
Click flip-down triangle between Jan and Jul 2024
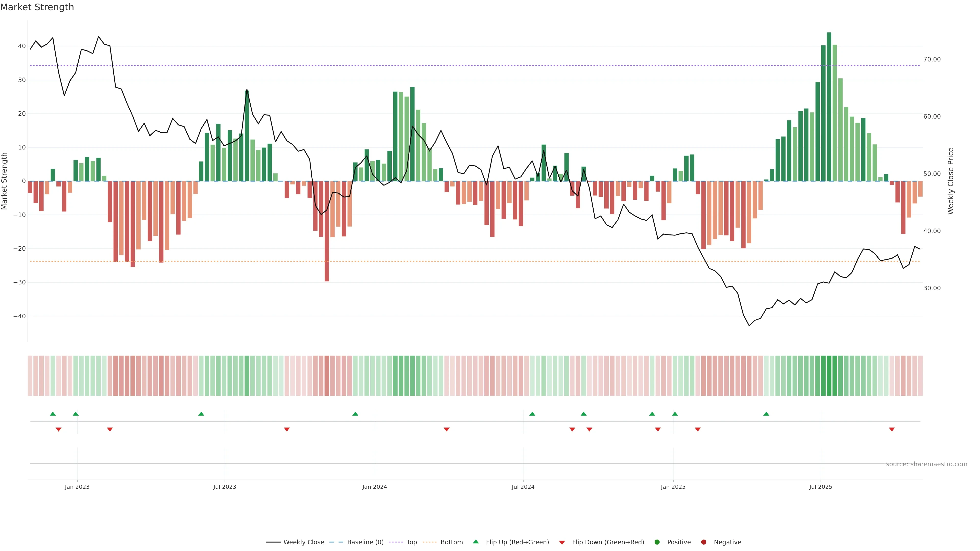[447, 429]
